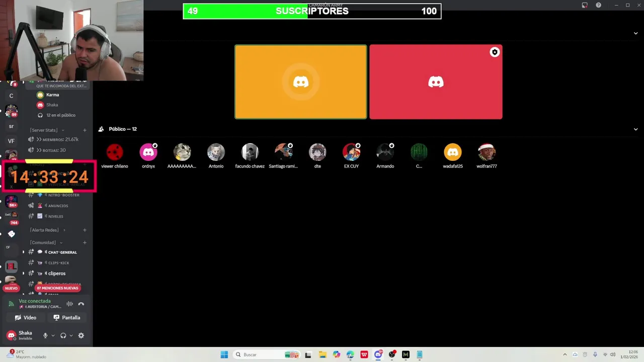Collapse the speakers section chevron

pos(635,33)
